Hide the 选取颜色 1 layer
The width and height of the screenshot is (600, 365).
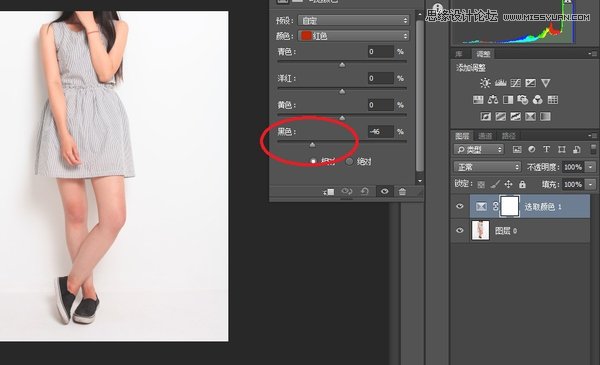click(x=460, y=206)
